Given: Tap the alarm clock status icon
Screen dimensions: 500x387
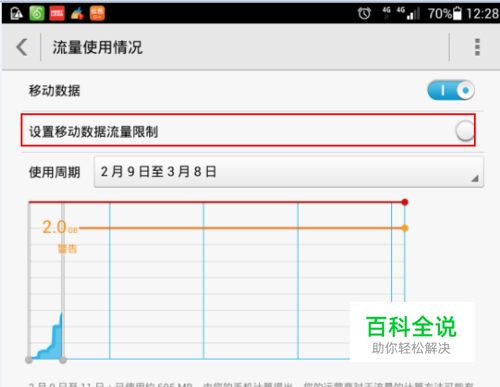Looking at the screenshot, I should (364, 13).
